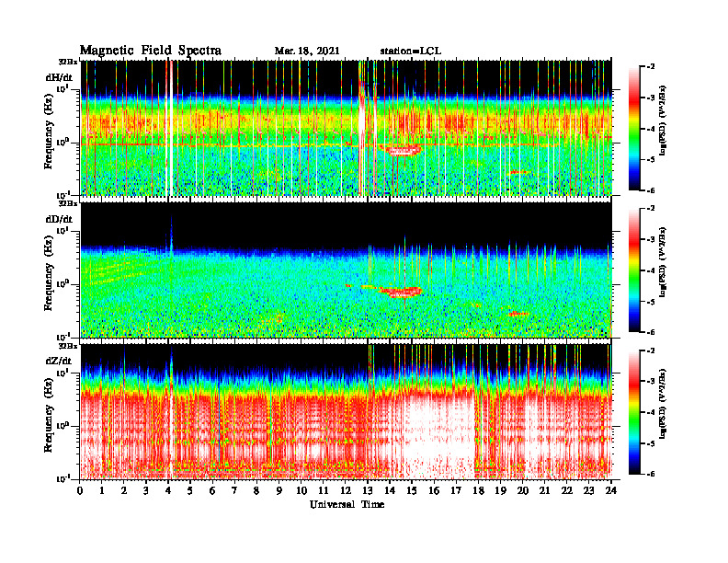
Task: Click the red emission blob near 14-15 UT in dD/dt
Action: tap(400, 292)
